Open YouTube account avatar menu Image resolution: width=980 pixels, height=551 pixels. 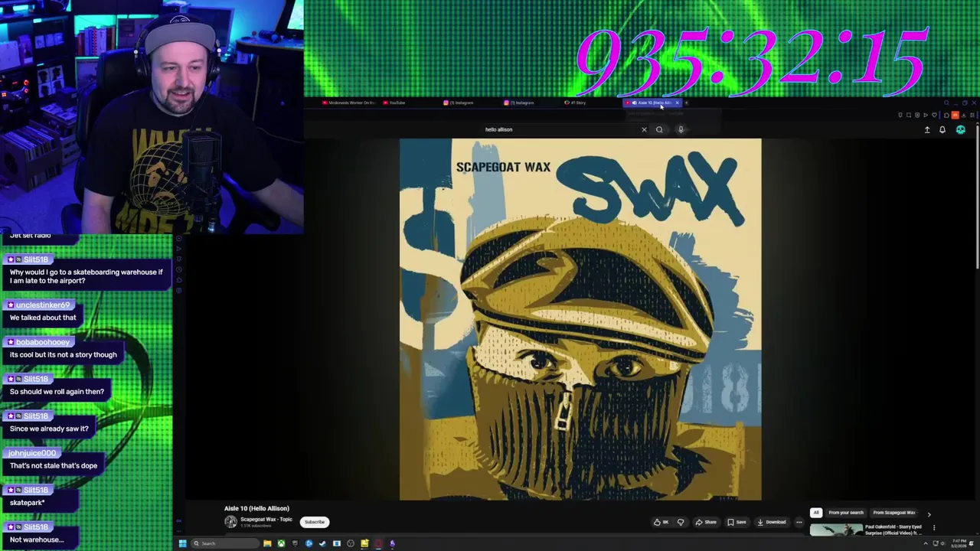coord(961,129)
